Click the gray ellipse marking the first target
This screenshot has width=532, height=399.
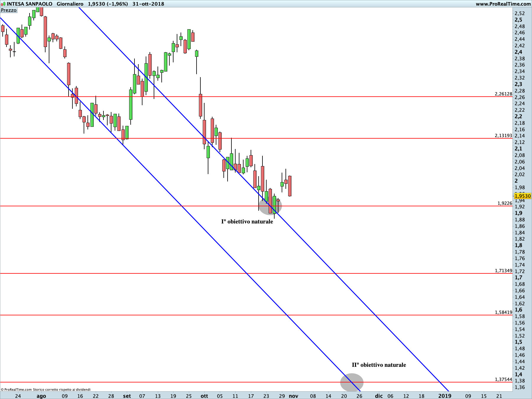tap(270, 206)
